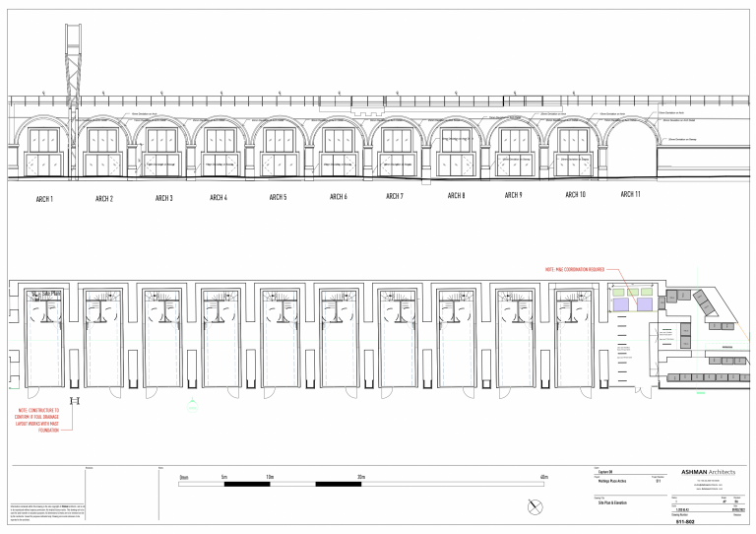Click the 20m label on scale bar
756x534 pixels.
pos(361,477)
